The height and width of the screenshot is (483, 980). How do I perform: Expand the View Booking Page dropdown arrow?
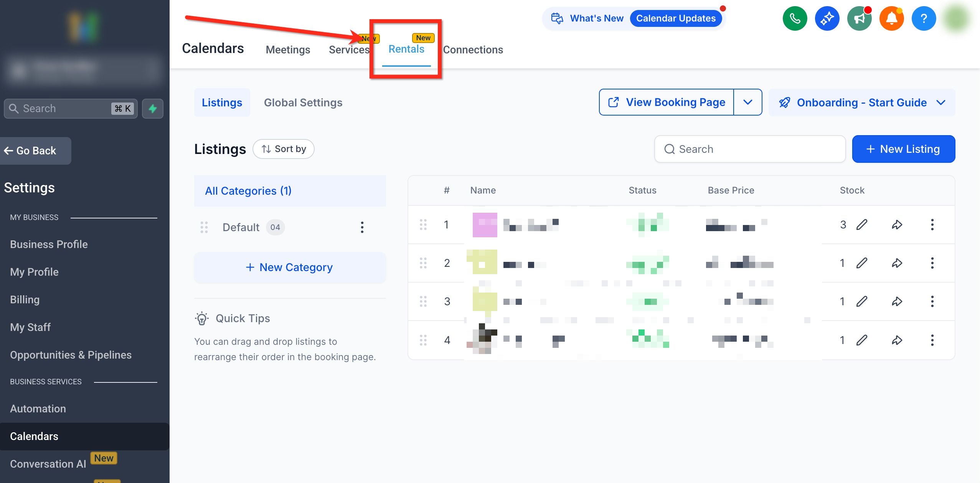[747, 102]
